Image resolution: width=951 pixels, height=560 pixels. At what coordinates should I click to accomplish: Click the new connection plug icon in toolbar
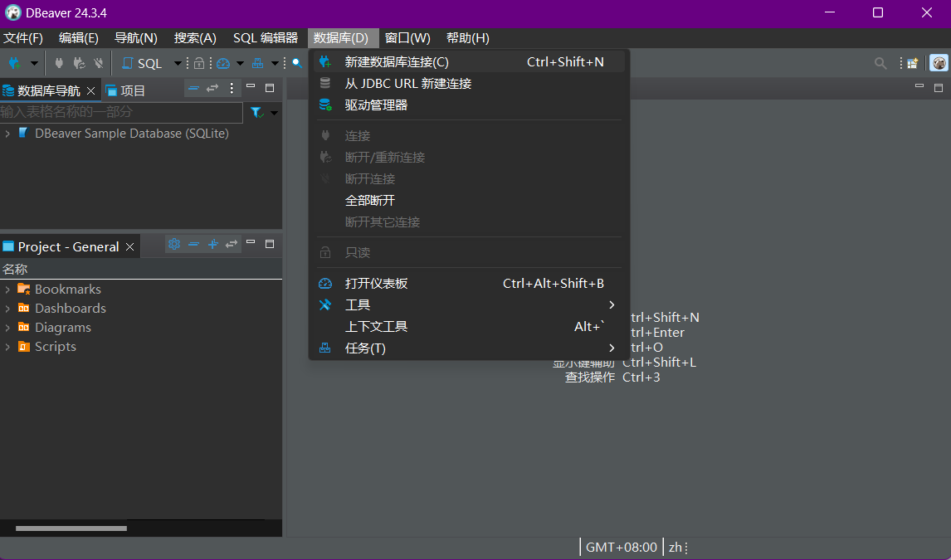pyautogui.click(x=15, y=63)
